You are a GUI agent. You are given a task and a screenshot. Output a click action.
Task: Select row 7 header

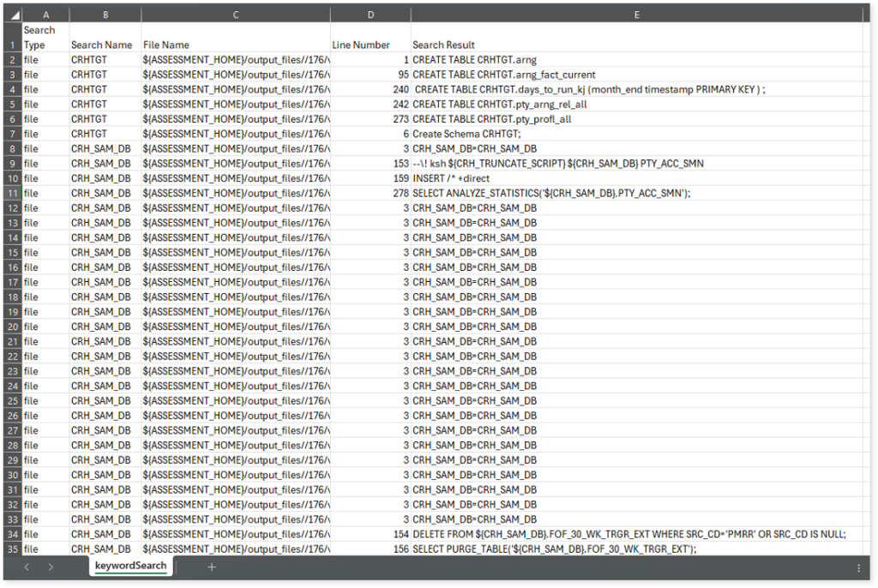(12, 134)
